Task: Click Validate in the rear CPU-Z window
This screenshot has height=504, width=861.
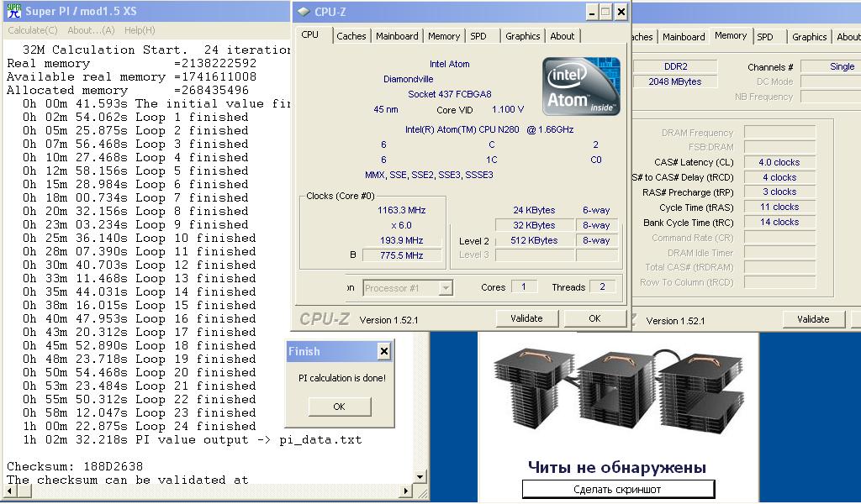Action: pyautogui.click(x=813, y=319)
